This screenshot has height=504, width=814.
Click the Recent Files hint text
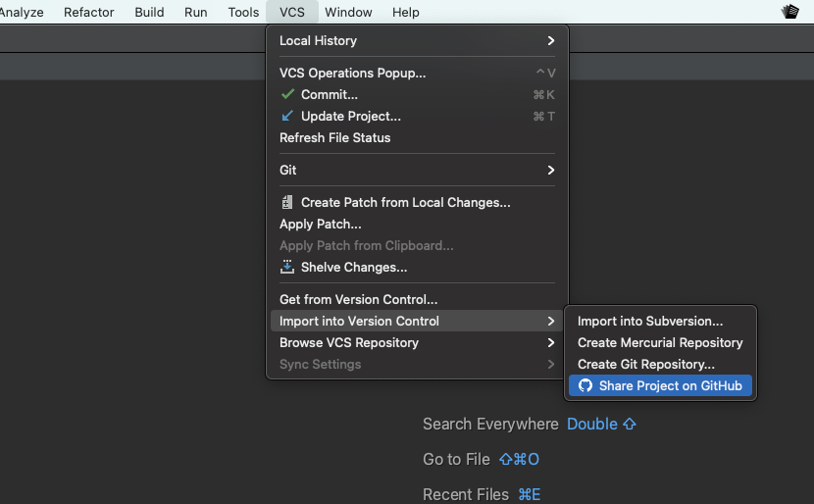(x=466, y=494)
